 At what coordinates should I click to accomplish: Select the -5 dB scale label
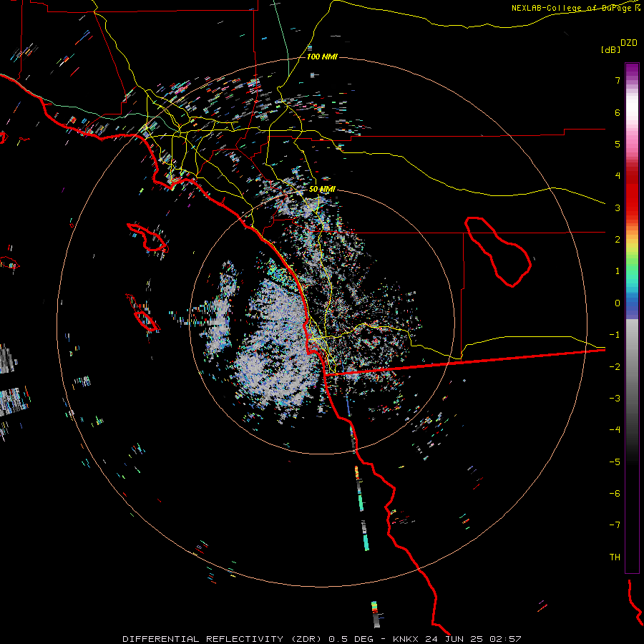(615, 462)
